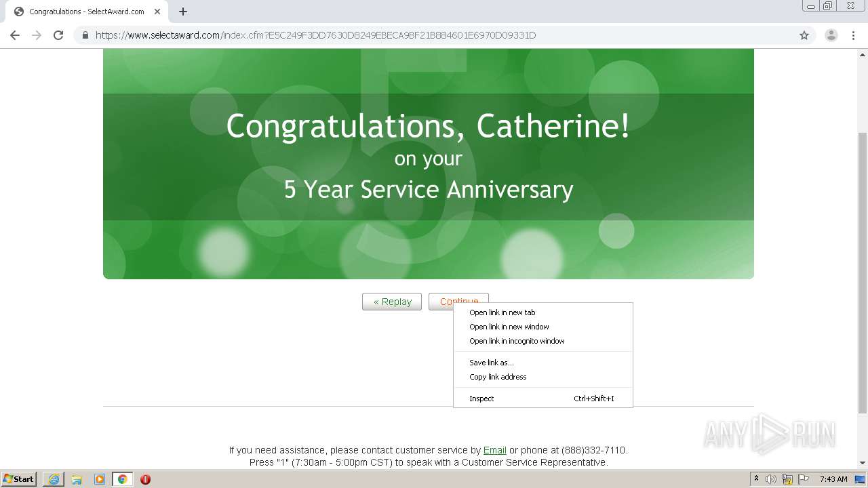Open the media player taskbar icon
This screenshot has width=868, height=488.
coord(100,479)
